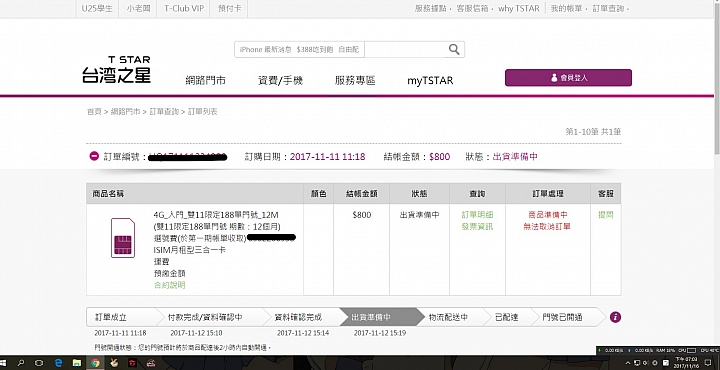
Task: Click the 首頁 breadcrumb link
Action: click(x=94, y=112)
